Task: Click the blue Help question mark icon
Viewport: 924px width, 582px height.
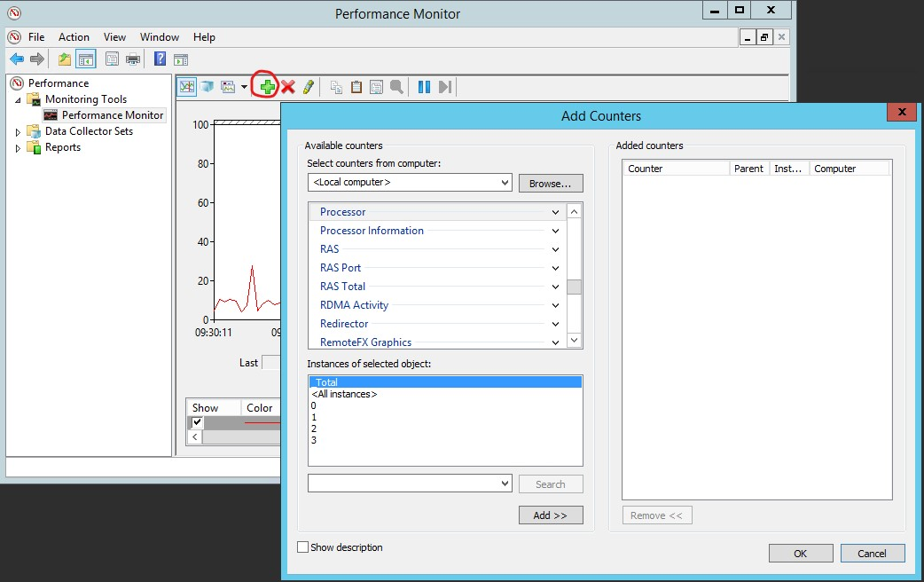Action: (160, 59)
